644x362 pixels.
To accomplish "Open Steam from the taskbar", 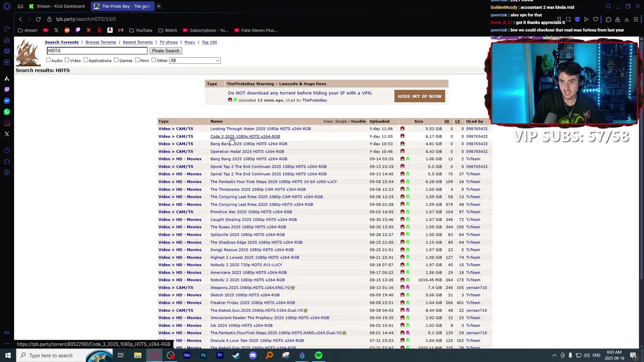I will click(x=236, y=355).
